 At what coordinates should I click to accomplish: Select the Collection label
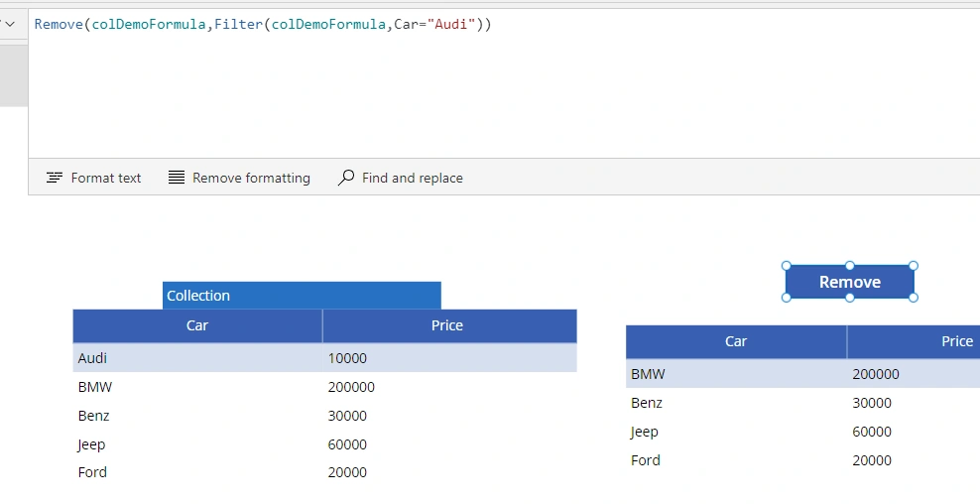[302, 295]
